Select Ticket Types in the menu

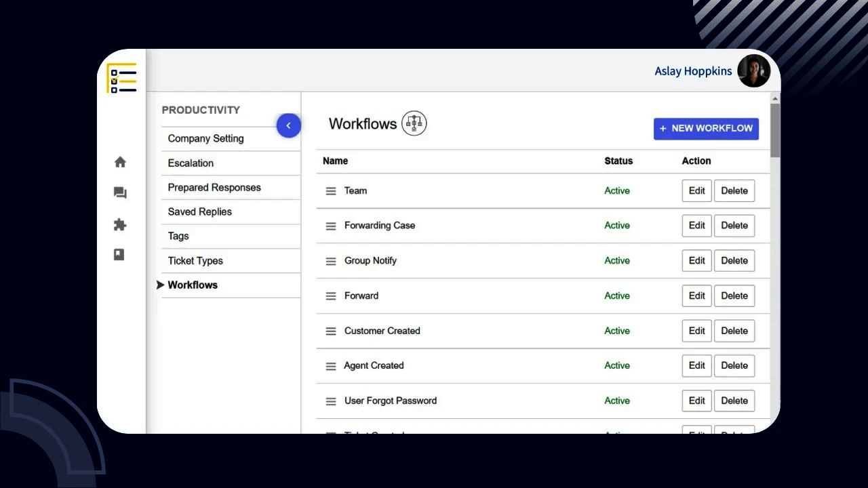[x=231, y=260]
